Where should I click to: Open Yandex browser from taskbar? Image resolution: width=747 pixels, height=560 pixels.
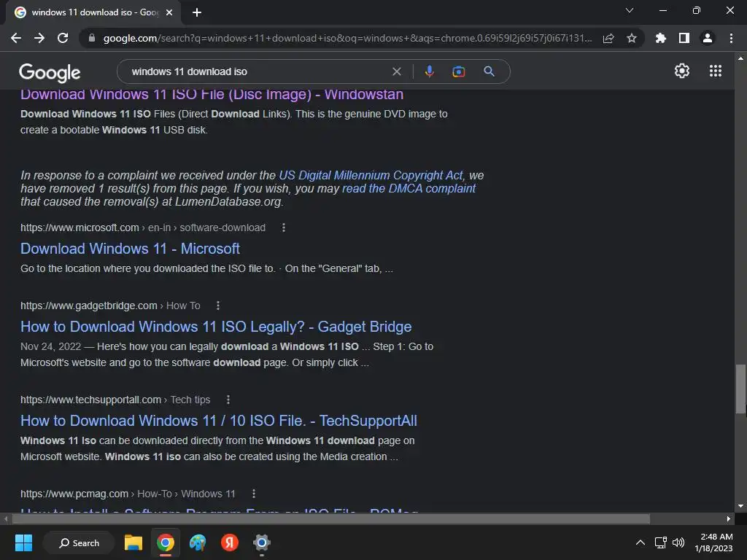pos(230,542)
